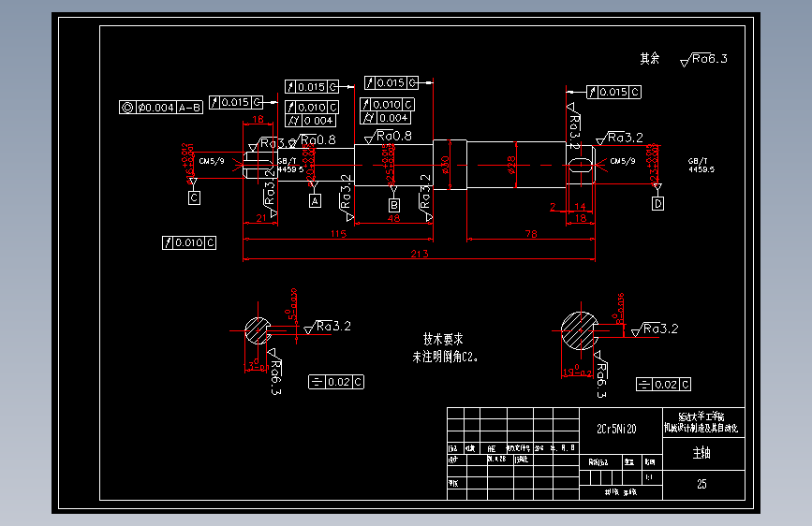Click the 21 dimension at shaft left end
812x526 pixels.
pyautogui.click(x=261, y=218)
